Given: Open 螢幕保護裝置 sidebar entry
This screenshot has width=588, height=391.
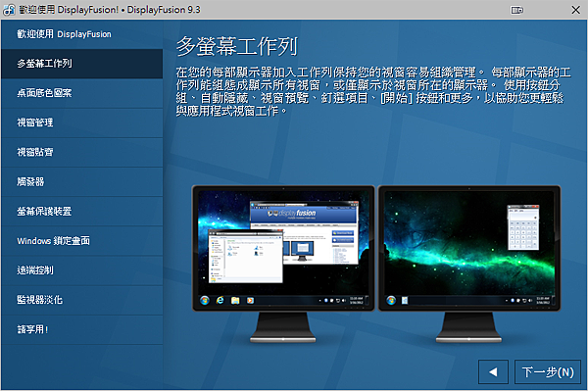Looking at the screenshot, I should coord(81,212).
